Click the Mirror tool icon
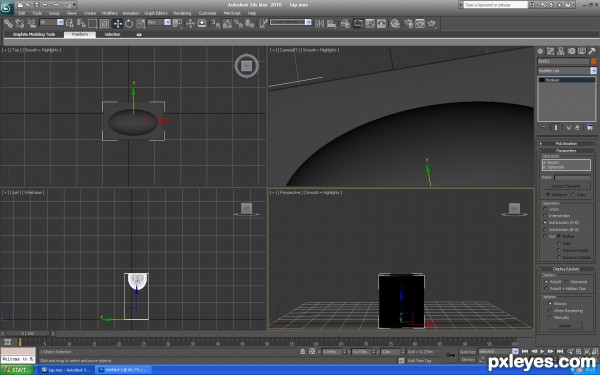This screenshot has height=375, width=600. (319, 24)
